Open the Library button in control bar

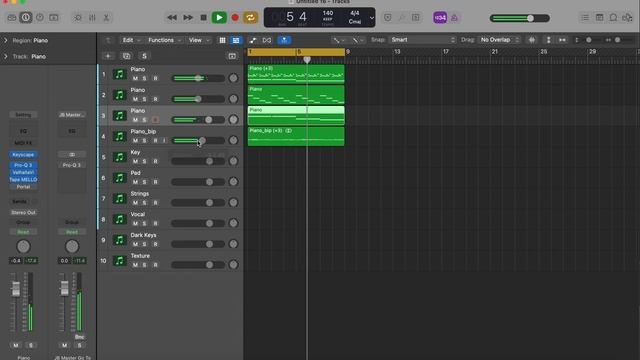(x=12, y=18)
